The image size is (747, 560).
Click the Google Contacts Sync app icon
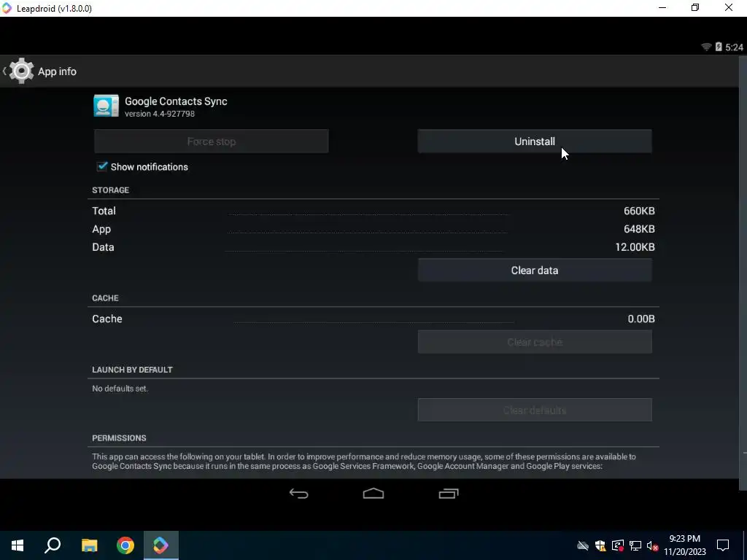point(106,106)
